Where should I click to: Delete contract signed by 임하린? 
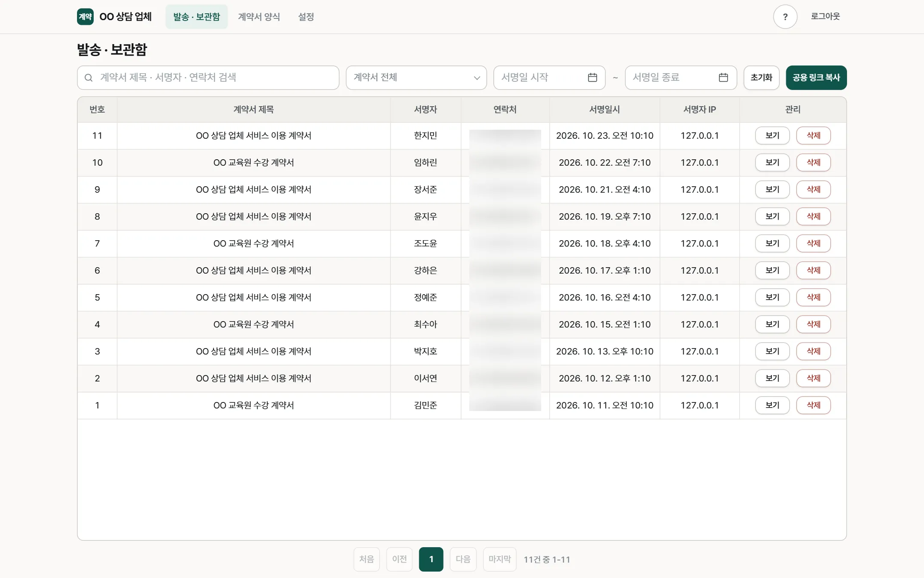coord(813,163)
